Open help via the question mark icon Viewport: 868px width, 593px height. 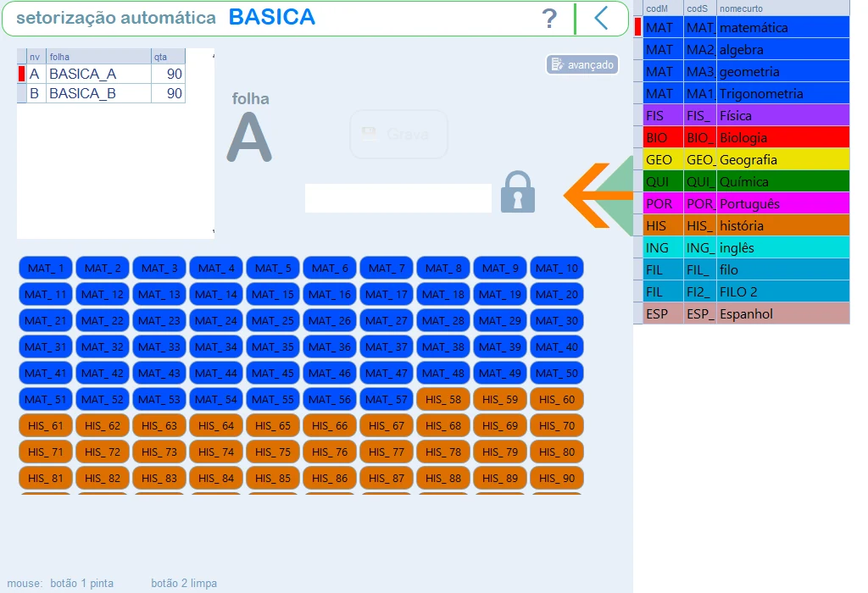tap(549, 19)
